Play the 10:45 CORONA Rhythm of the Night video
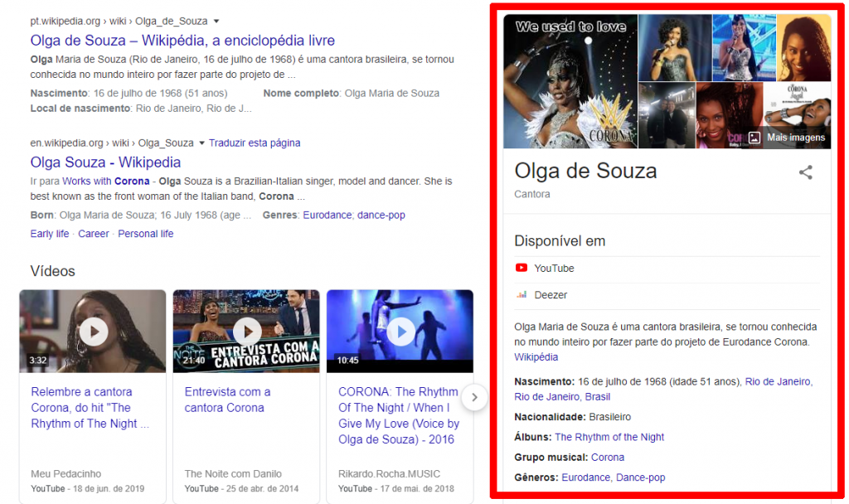849x504 pixels. 400,332
